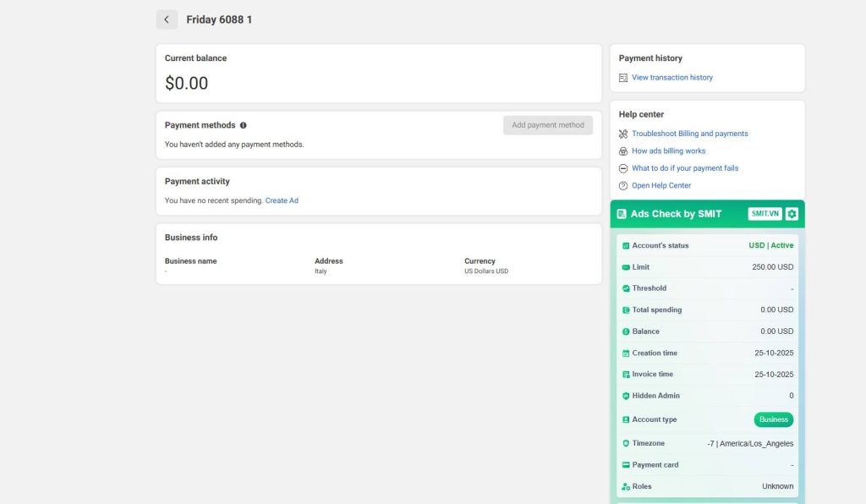Viewport: 866px width, 504px height.
Task: Click the Hidden Admin shield icon
Action: pos(626,396)
